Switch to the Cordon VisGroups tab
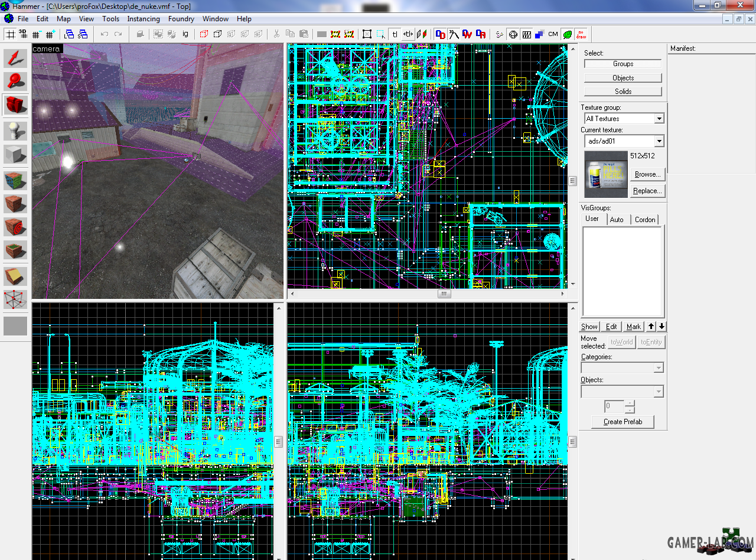756x560 pixels. pyautogui.click(x=645, y=220)
